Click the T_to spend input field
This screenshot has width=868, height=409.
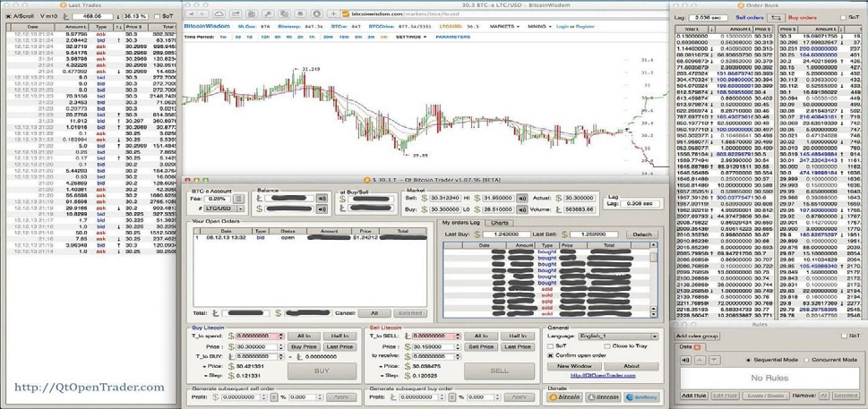pos(257,336)
